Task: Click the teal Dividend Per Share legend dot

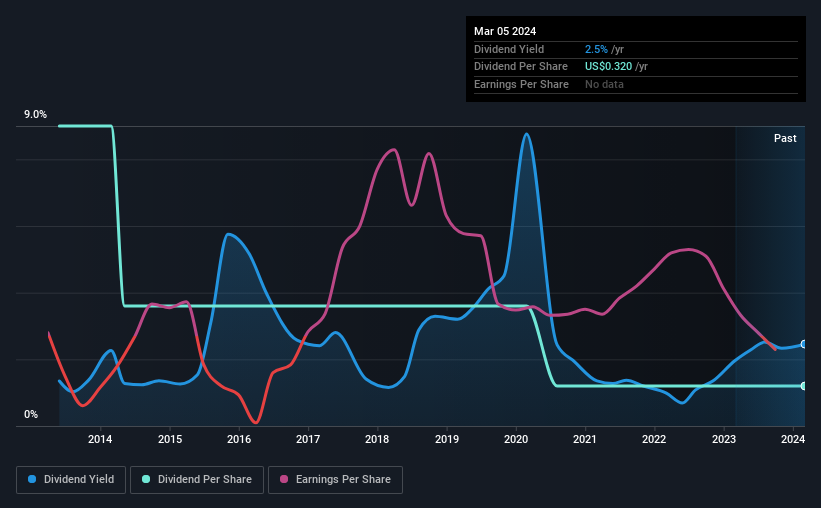Action: (x=146, y=479)
